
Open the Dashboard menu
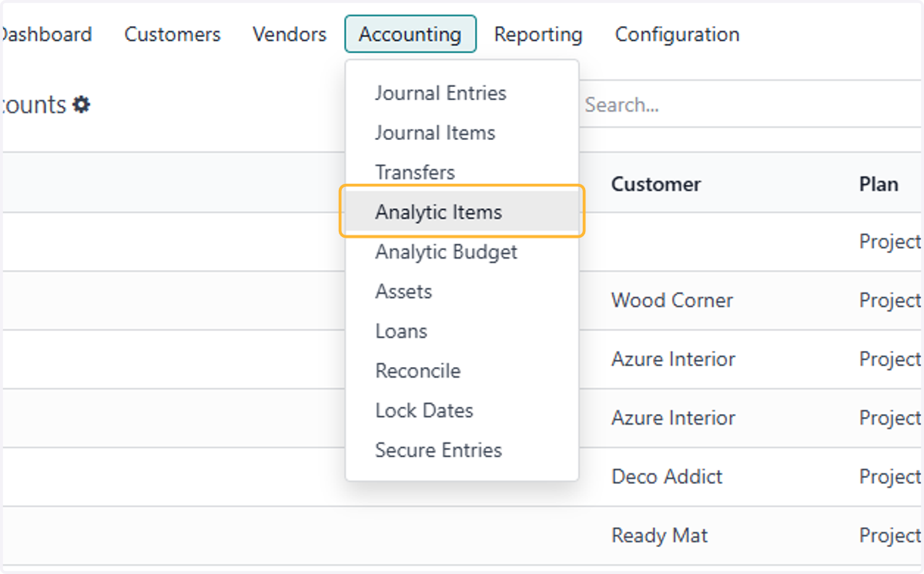(x=46, y=35)
